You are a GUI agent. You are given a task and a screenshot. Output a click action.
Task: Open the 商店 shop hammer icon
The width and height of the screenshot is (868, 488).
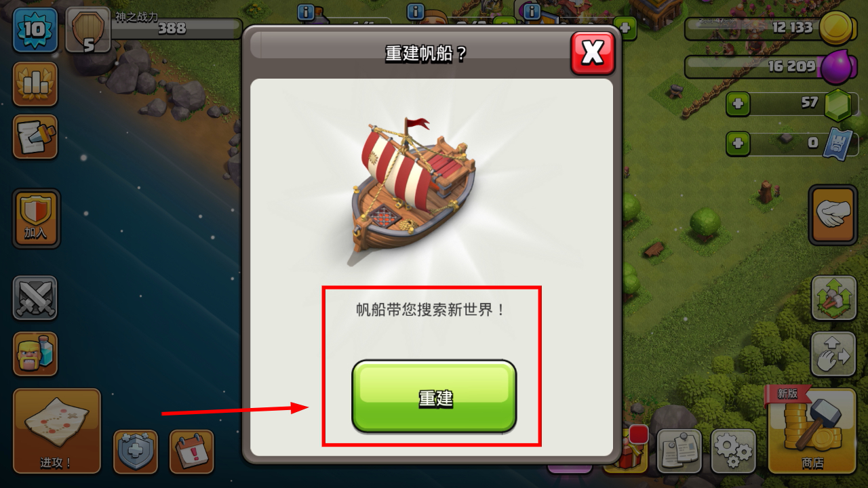coord(812,430)
